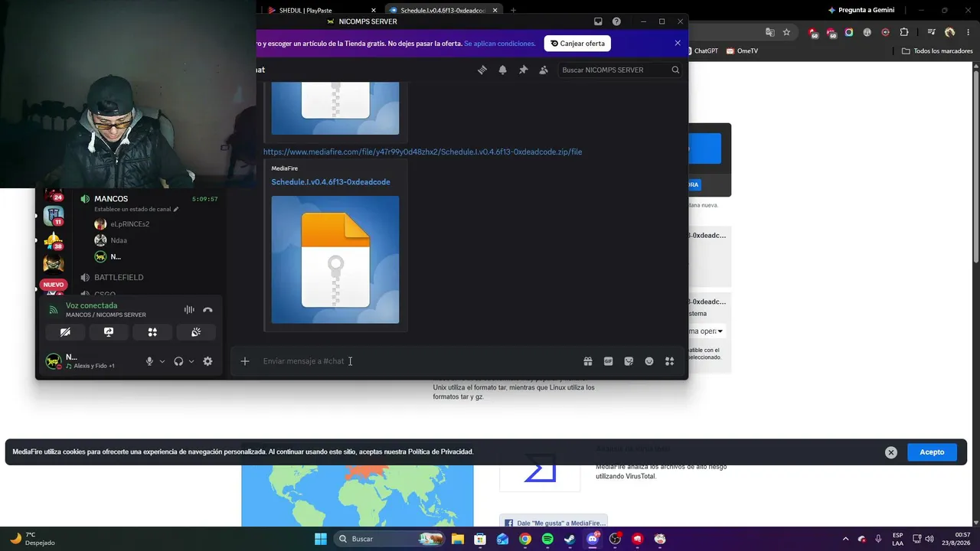Open the Discord inbox icon

pyautogui.click(x=598, y=21)
